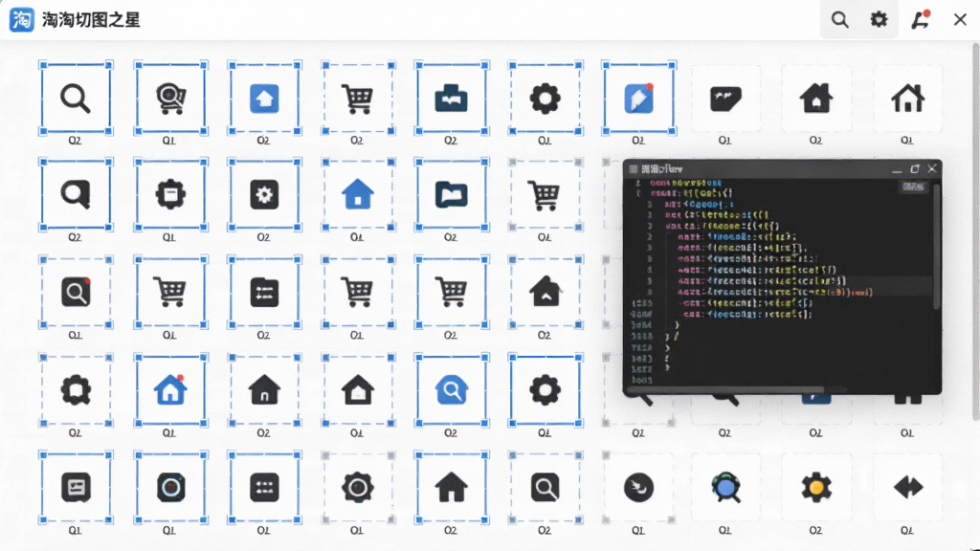Pick the double-arrow diamond icon
This screenshot has width=980, height=551.
pos(907,487)
